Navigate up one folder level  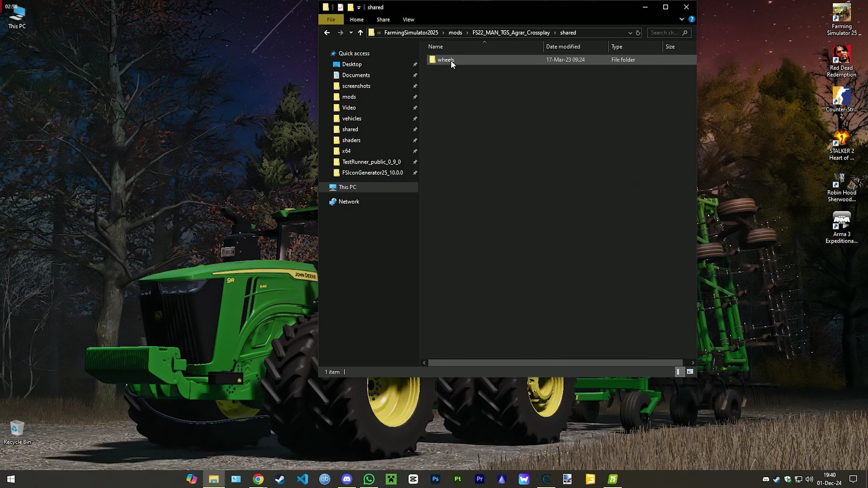tap(360, 33)
